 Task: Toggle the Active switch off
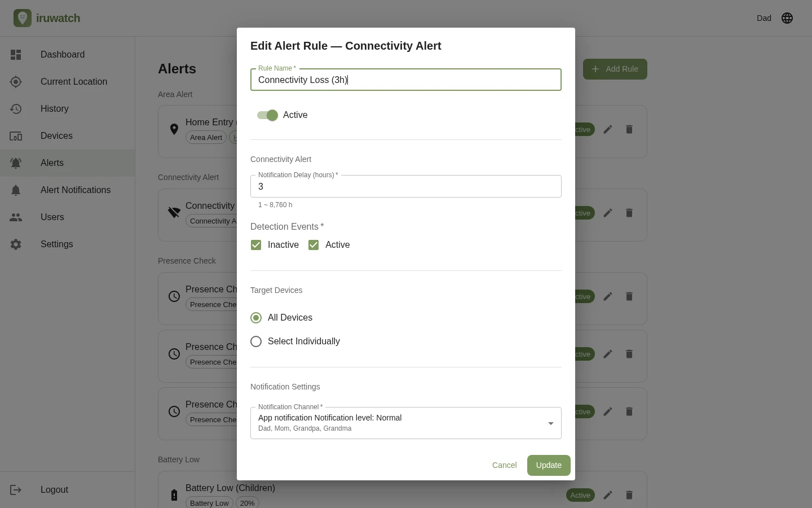click(267, 115)
